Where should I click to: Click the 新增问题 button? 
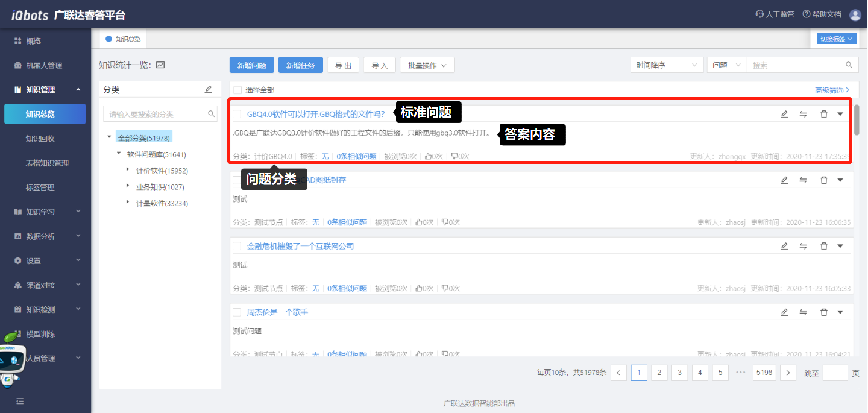(x=252, y=65)
